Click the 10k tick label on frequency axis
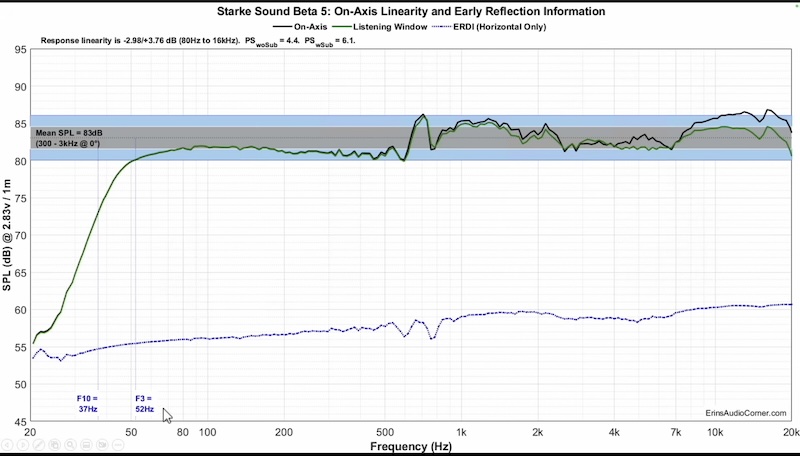This screenshot has height=456, width=800. [715, 433]
